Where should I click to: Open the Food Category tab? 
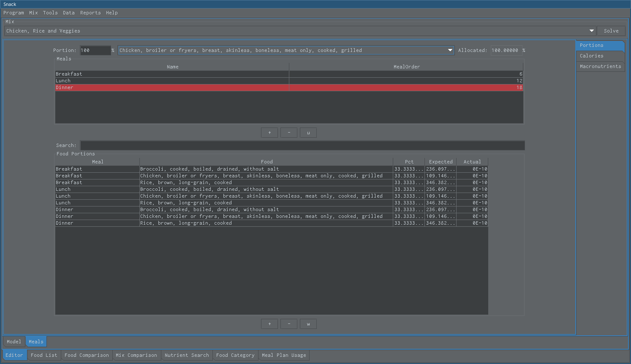coord(235,355)
